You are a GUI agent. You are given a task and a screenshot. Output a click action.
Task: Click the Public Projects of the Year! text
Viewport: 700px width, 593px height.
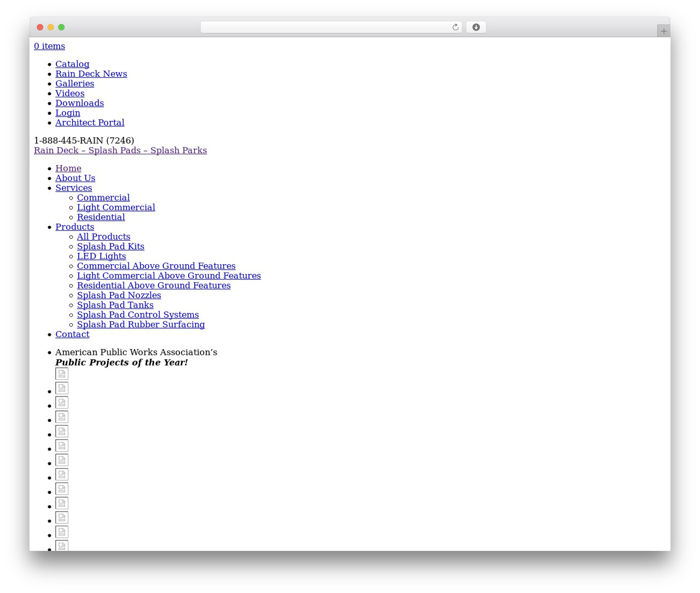coord(121,363)
